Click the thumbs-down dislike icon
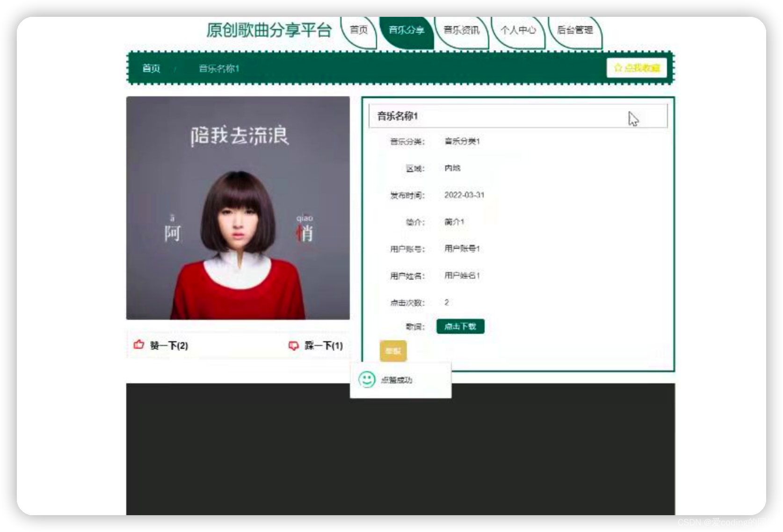Image resolution: width=783 pixels, height=532 pixels. [293, 345]
